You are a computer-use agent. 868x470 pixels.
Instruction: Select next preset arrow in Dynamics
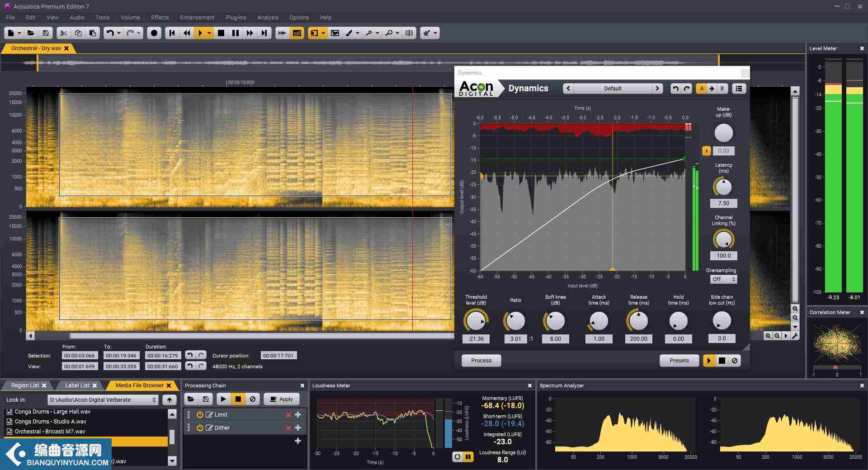657,89
